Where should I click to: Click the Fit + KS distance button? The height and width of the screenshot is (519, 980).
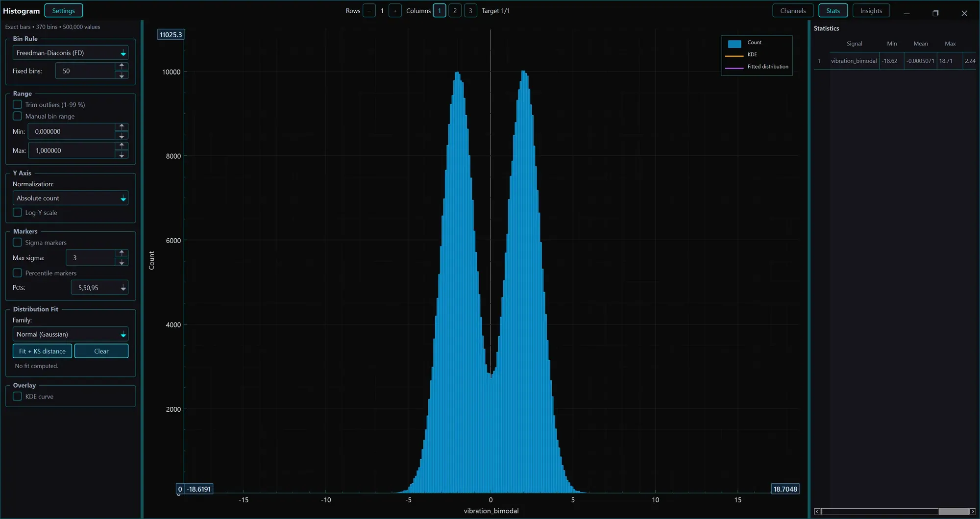click(42, 351)
